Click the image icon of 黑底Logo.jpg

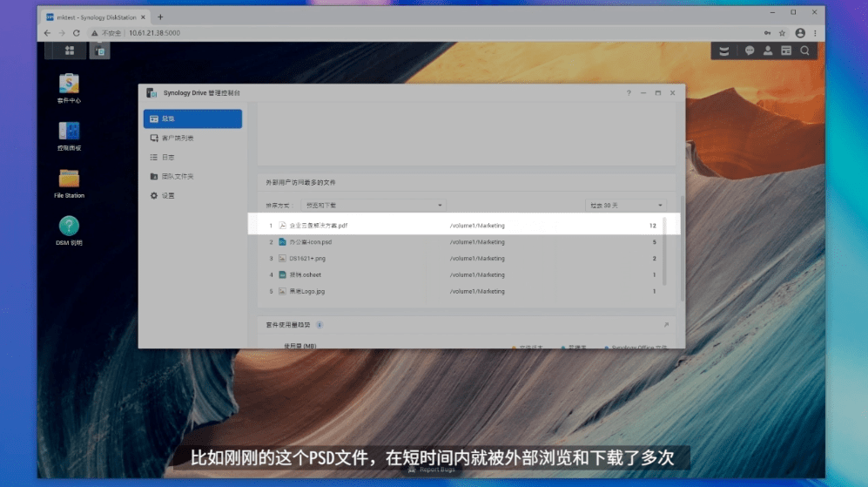(x=282, y=291)
